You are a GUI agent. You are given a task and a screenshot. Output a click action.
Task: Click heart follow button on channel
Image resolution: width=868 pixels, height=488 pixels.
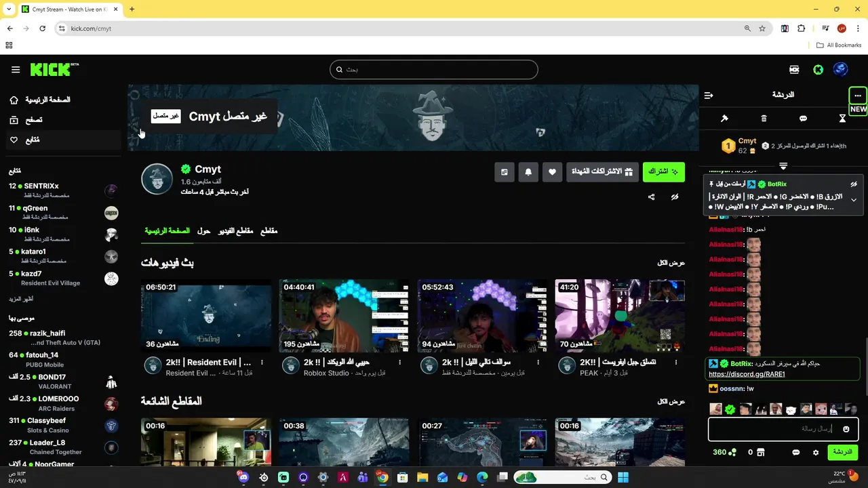click(x=552, y=172)
